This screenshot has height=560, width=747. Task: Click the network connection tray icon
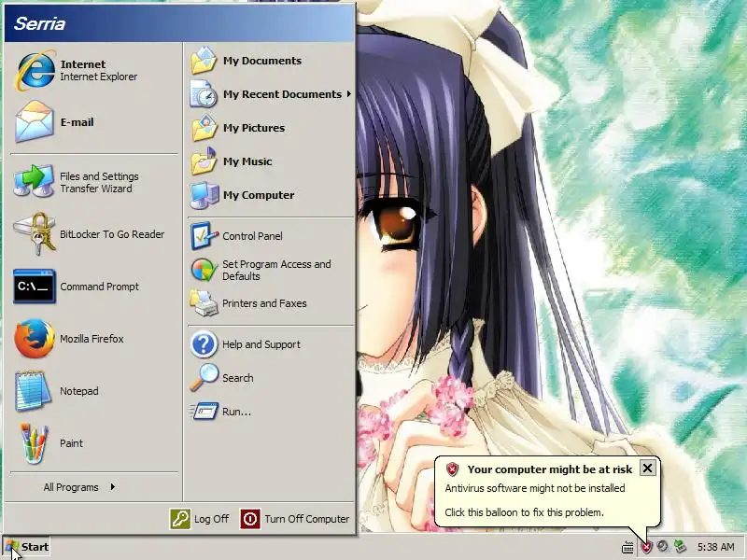pos(680,547)
